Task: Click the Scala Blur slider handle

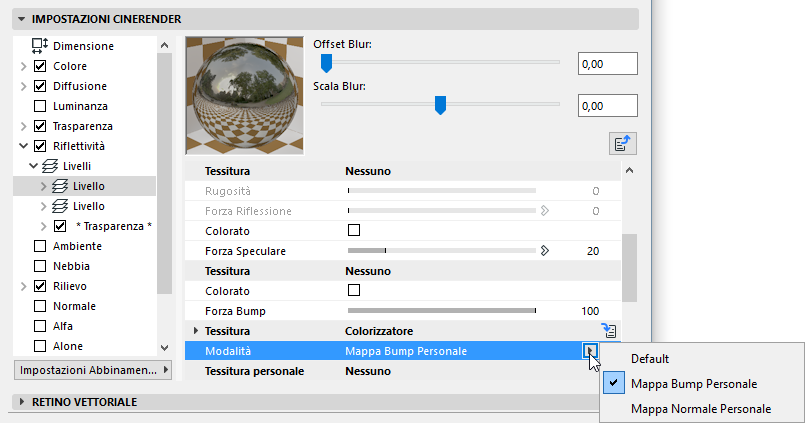Action: coord(439,103)
